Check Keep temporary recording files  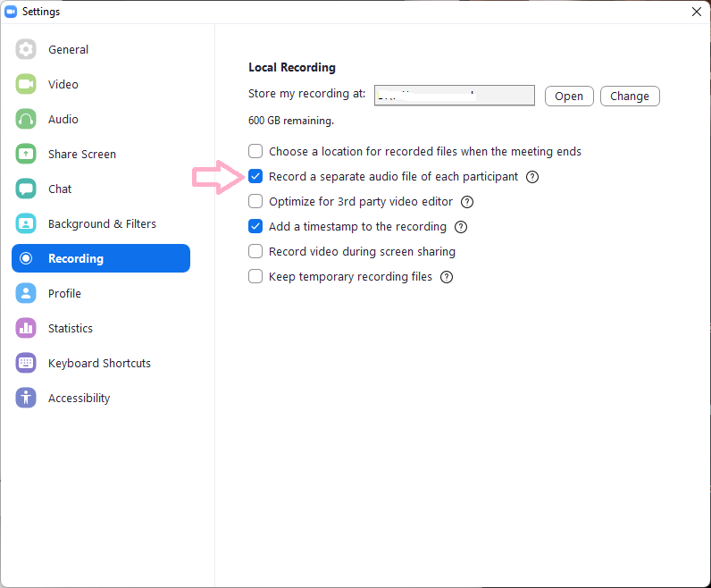[255, 277]
